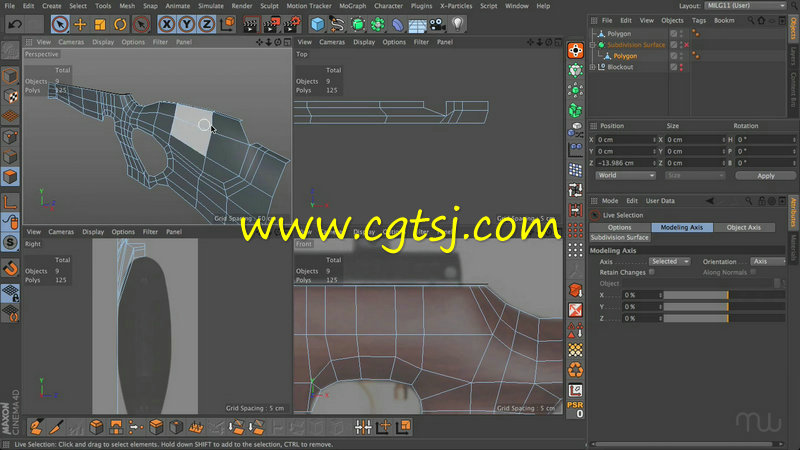Screen dimensions: 800x450
Task: Add a Camera object
Action: pyautogui.click(x=437, y=24)
